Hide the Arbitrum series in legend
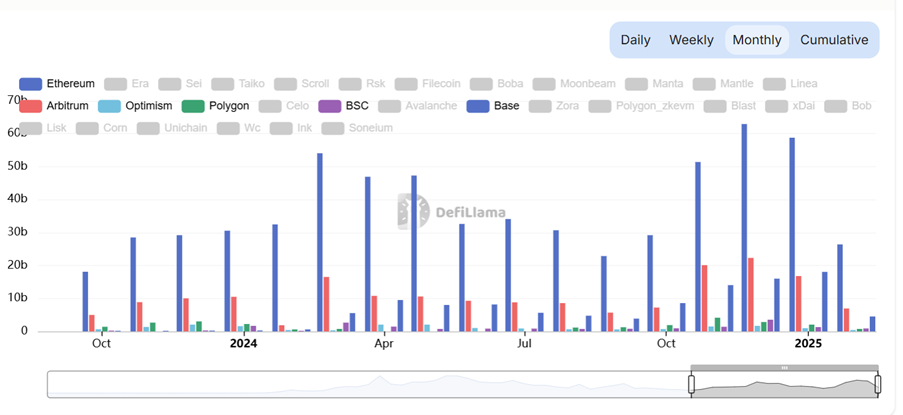903x415 pixels. coord(31,106)
